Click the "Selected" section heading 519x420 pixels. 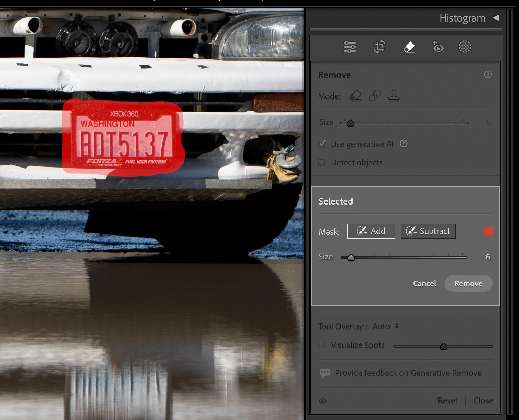click(335, 201)
